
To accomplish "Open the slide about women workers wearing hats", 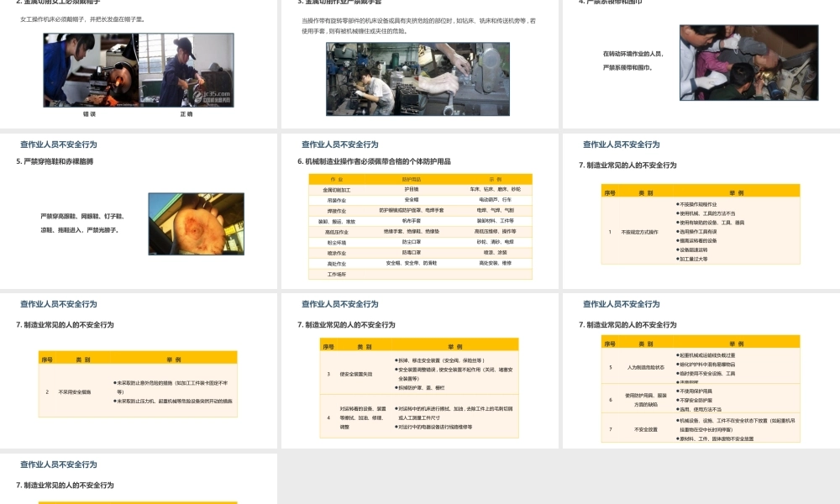I will point(139,64).
